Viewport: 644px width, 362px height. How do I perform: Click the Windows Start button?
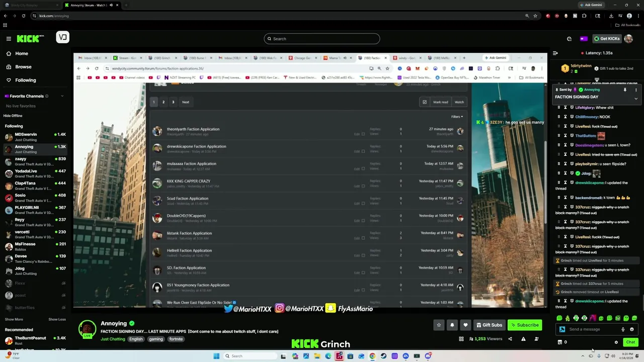[x=216, y=356]
